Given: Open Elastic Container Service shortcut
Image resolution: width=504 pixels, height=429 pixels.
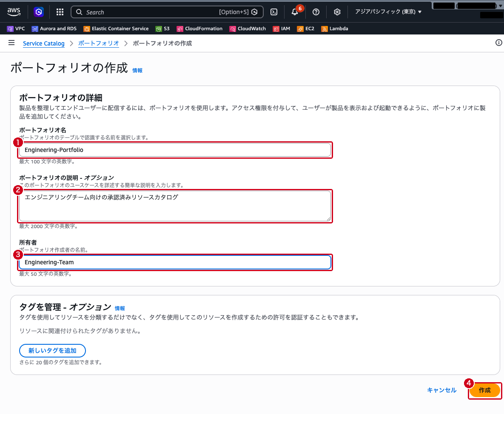Looking at the screenshot, I should [116, 29].
